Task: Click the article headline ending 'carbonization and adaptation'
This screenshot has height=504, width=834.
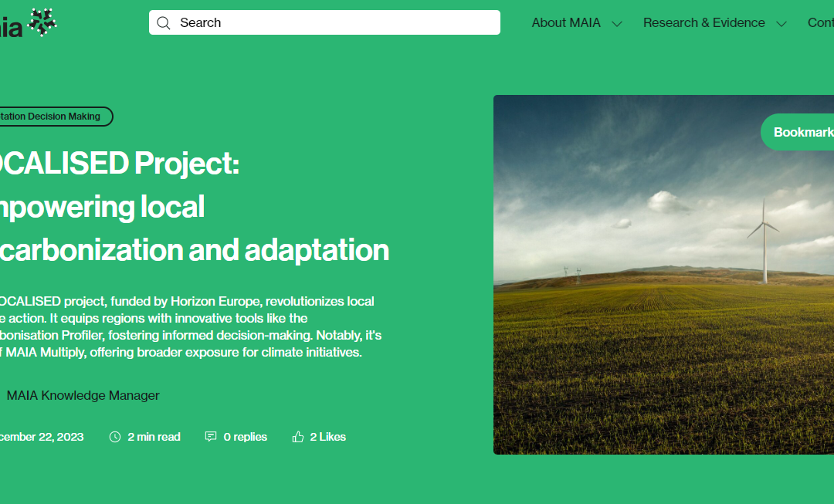Action: [195, 206]
